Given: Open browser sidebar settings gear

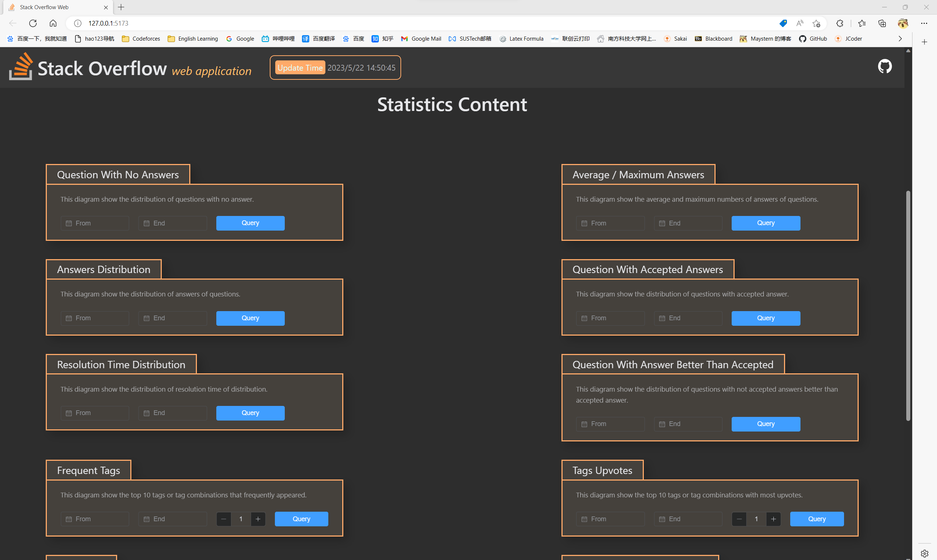Looking at the screenshot, I should 924,553.
